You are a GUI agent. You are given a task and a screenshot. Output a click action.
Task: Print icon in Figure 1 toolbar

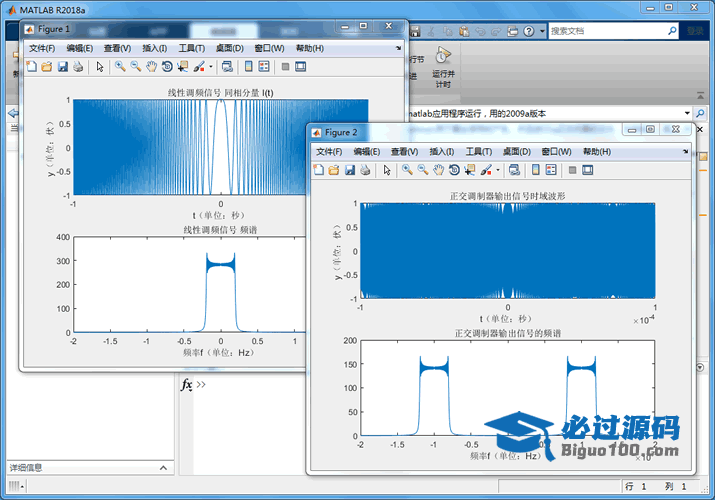click(78, 67)
